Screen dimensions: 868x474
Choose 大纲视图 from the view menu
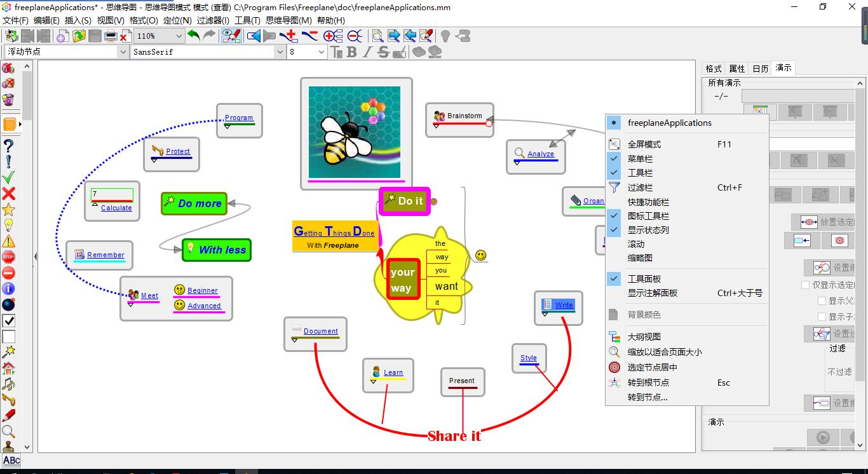pos(644,337)
